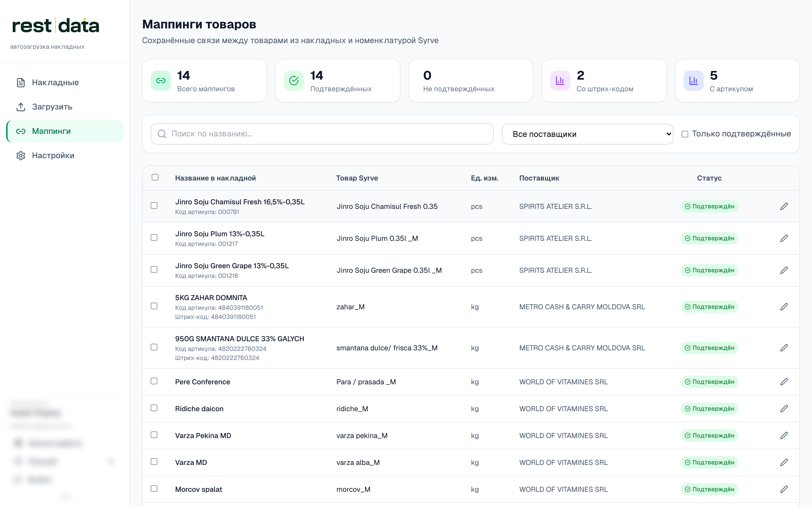The height and width of the screenshot is (507, 812).
Task: Click the Название в накладной column header
Action: pyautogui.click(x=215, y=178)
